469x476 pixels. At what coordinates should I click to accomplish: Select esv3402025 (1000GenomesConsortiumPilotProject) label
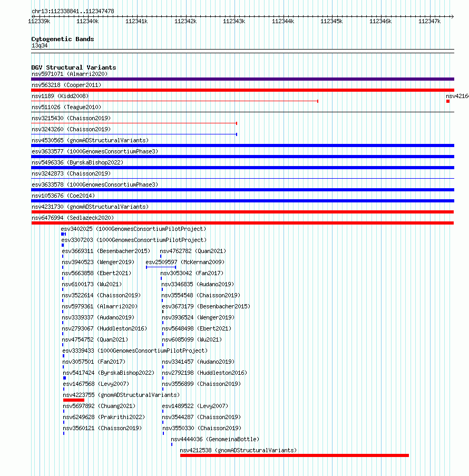click(x=133, y=229)
